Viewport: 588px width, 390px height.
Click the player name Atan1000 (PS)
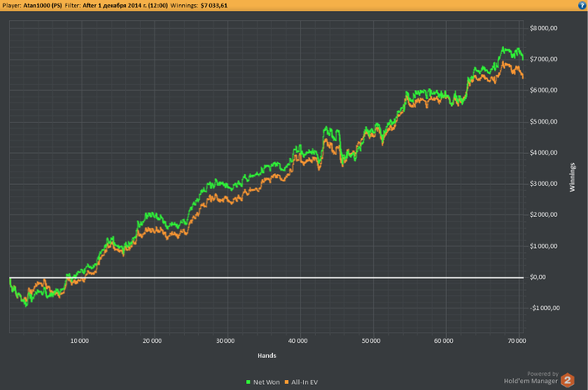pyautogui.click(x=42, y=6)
